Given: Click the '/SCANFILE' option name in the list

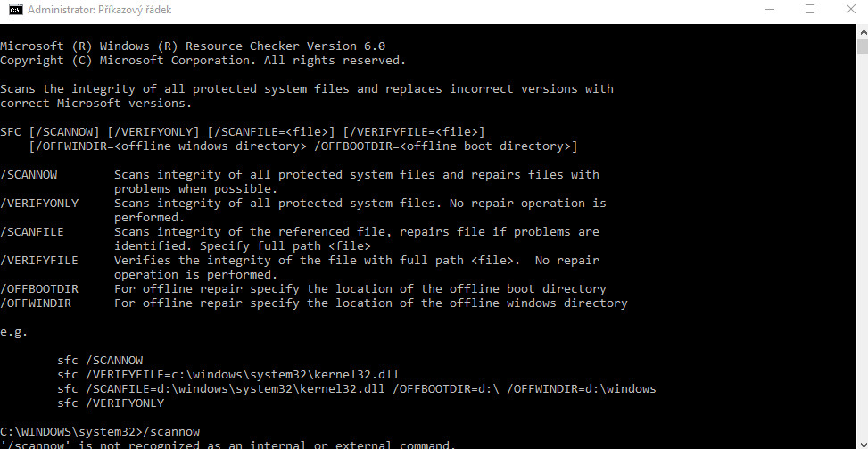Looking at the screenshot, I should tap(32, 231).
